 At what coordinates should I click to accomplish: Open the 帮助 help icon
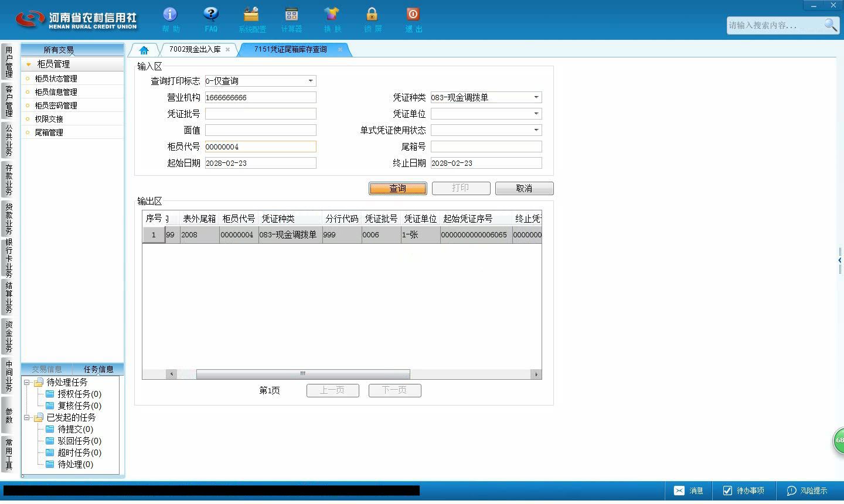point(170,19)
